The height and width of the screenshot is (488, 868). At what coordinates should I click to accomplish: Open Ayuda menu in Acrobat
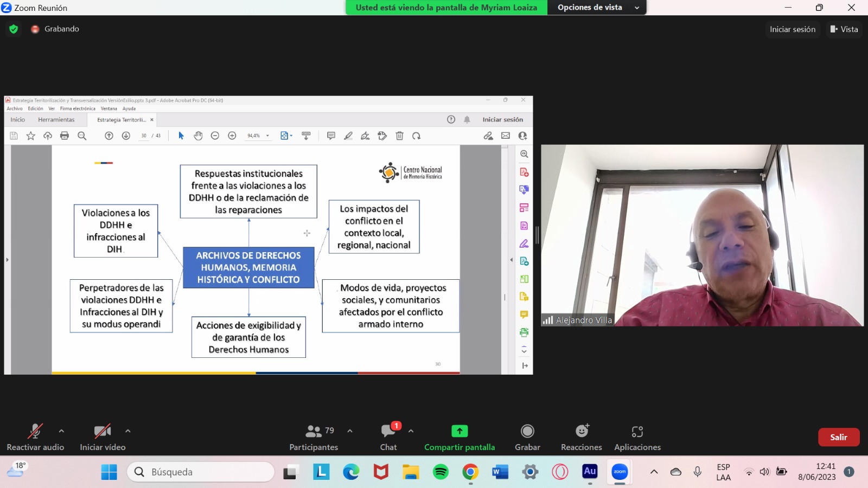click(129, 108)
